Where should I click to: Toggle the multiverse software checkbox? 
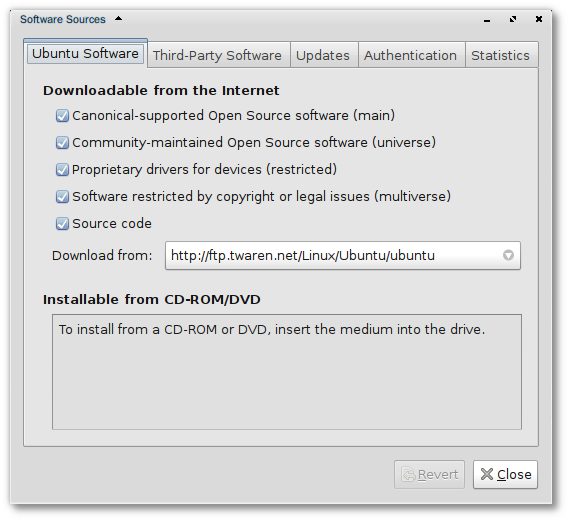62,197
